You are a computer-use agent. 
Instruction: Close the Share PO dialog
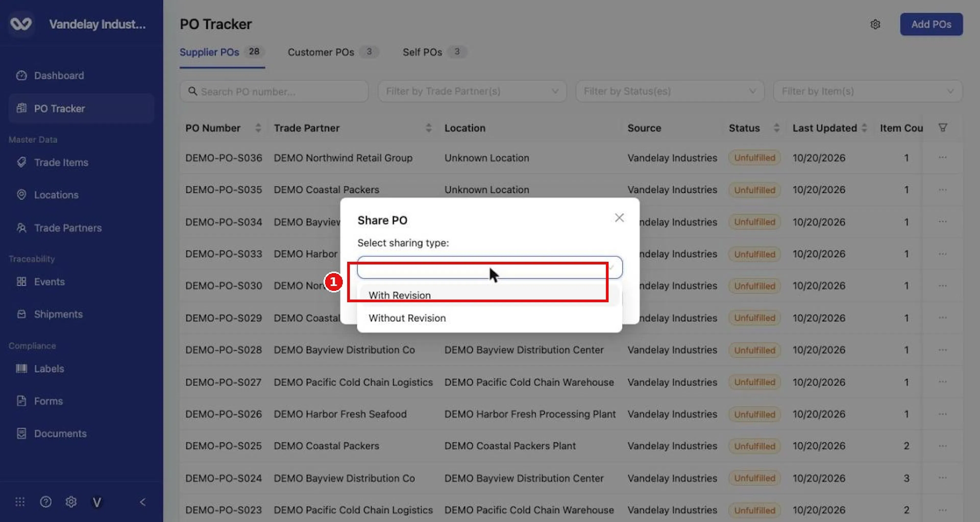tap(619, 218)
